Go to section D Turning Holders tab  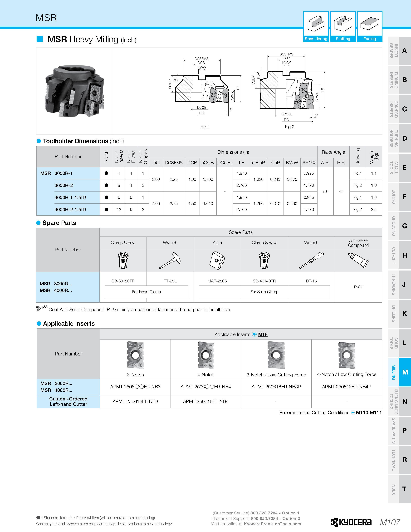pyautogui.click(x=399, y=138)
